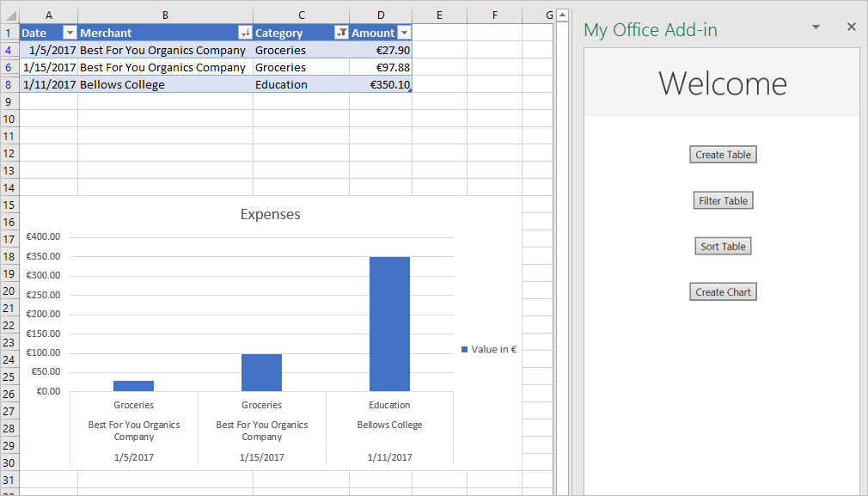Screen dimensions: 868x496
Task: Click the Filter Table button
Action: point(723,200)
